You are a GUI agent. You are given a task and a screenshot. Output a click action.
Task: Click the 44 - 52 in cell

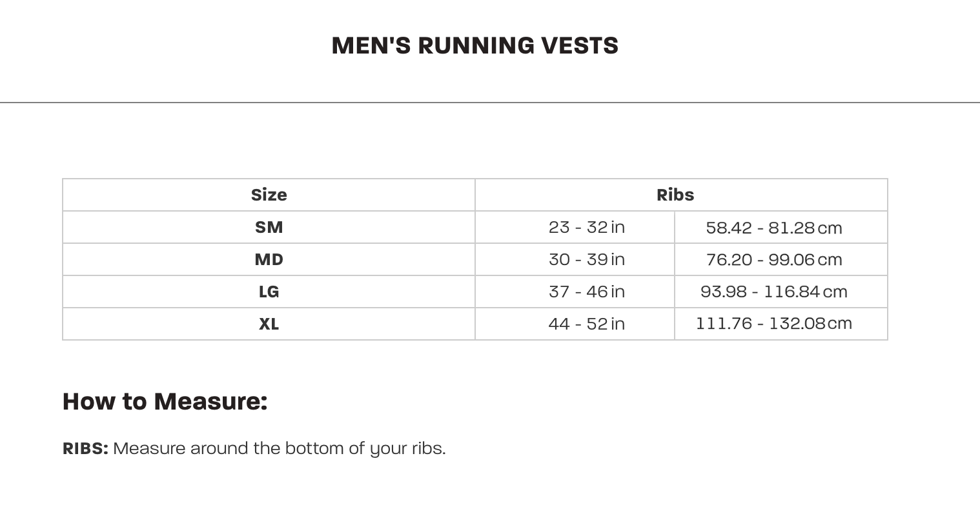point(586,324)
